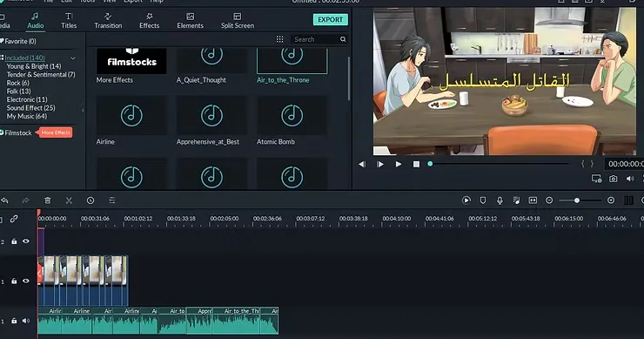
Task: Mute the audio track speaker
Action: (x=26, y=321)
